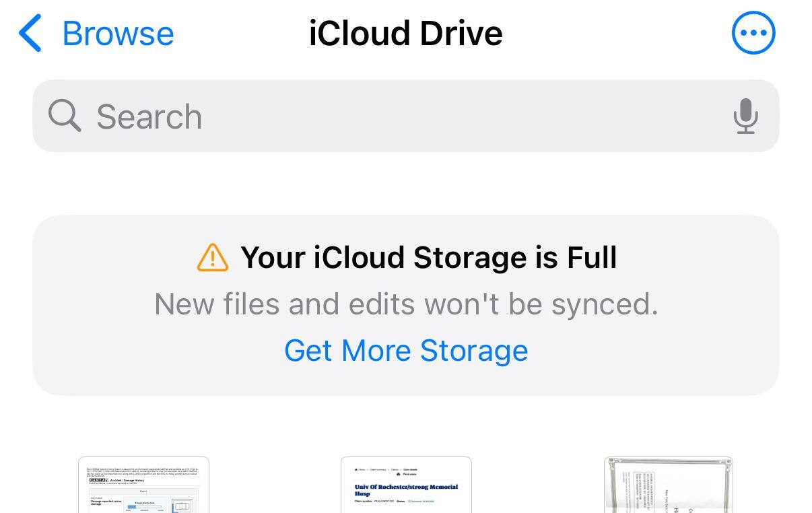
Task: Tap "New files and edits won't be synced" text
Action: (406, 304)
